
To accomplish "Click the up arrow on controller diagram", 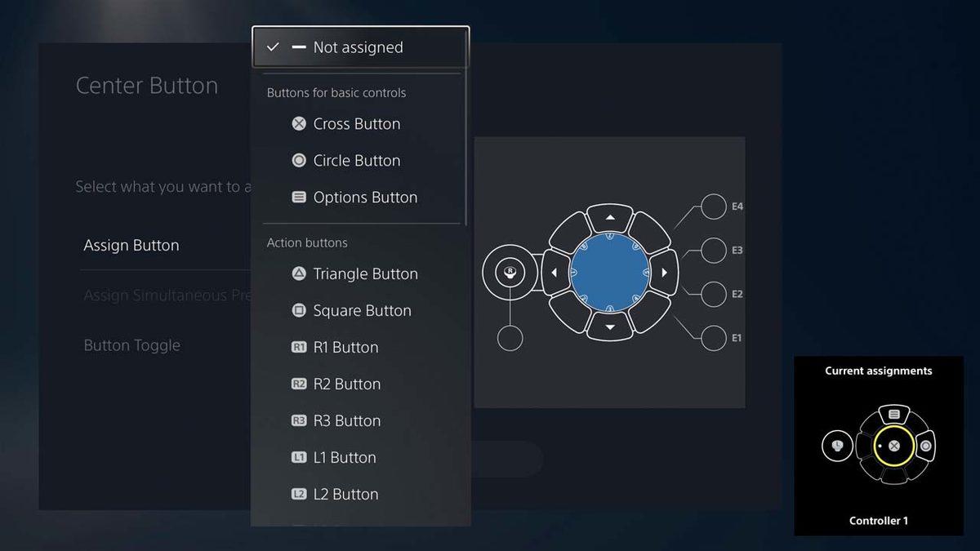I will tap(609, 218).
